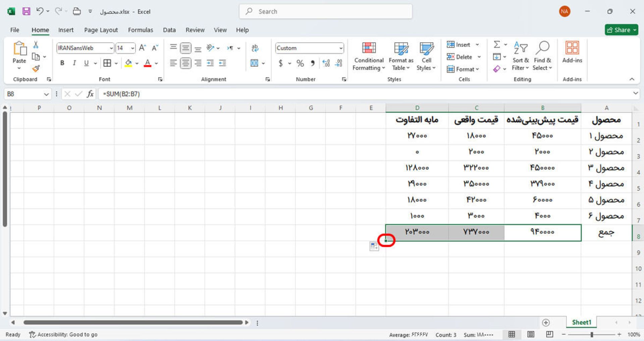Expand the Custom number format dropdown

341,48
